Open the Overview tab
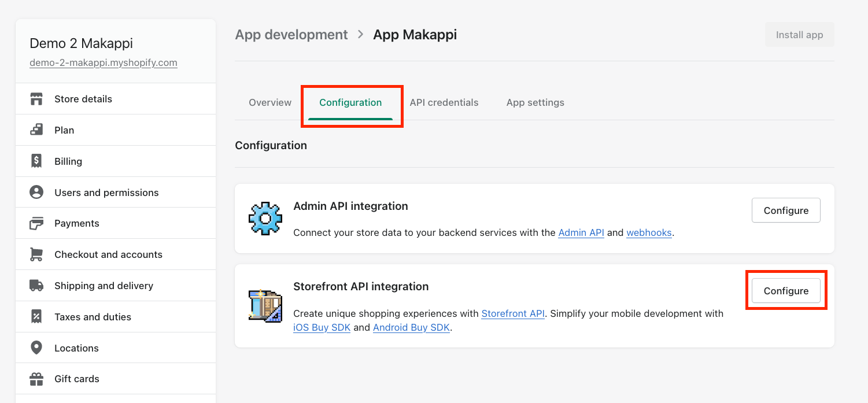 click(270, 102)
